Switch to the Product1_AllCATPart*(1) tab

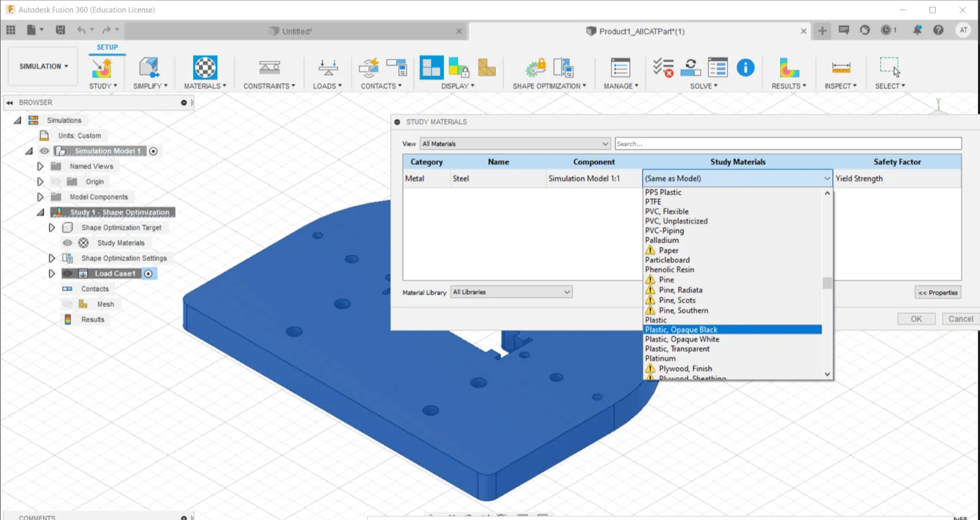639,31
